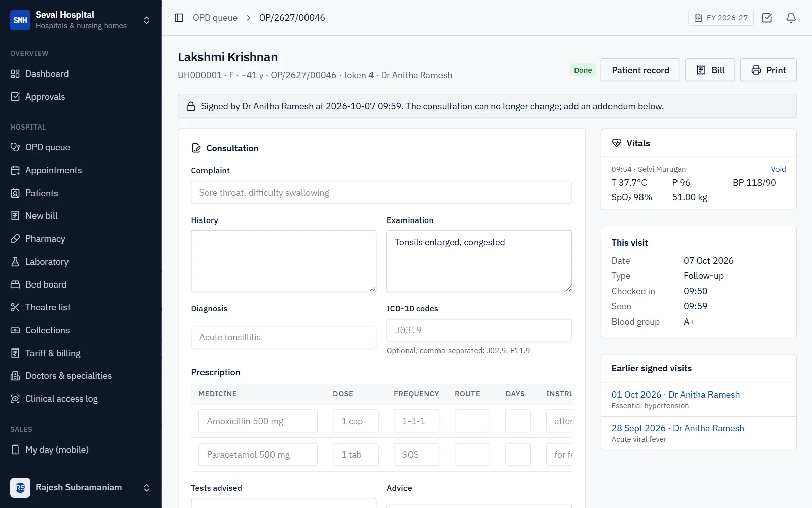Click Paracetamol frequency SOS field
812x508 pixels.
(417, 455)
